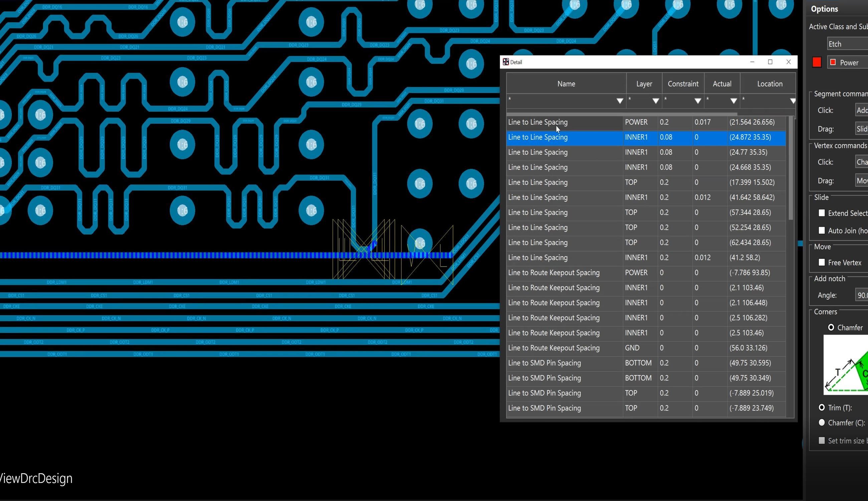Select the Trim (T) radio button
The width and height of the screenshot is (868, 501).
pos(822,407)
